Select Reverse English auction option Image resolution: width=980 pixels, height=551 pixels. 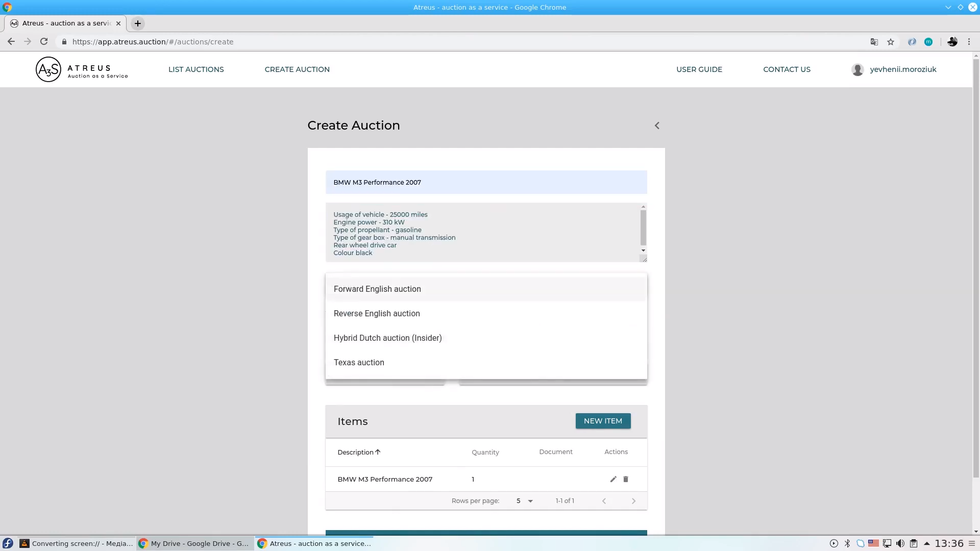377,313
